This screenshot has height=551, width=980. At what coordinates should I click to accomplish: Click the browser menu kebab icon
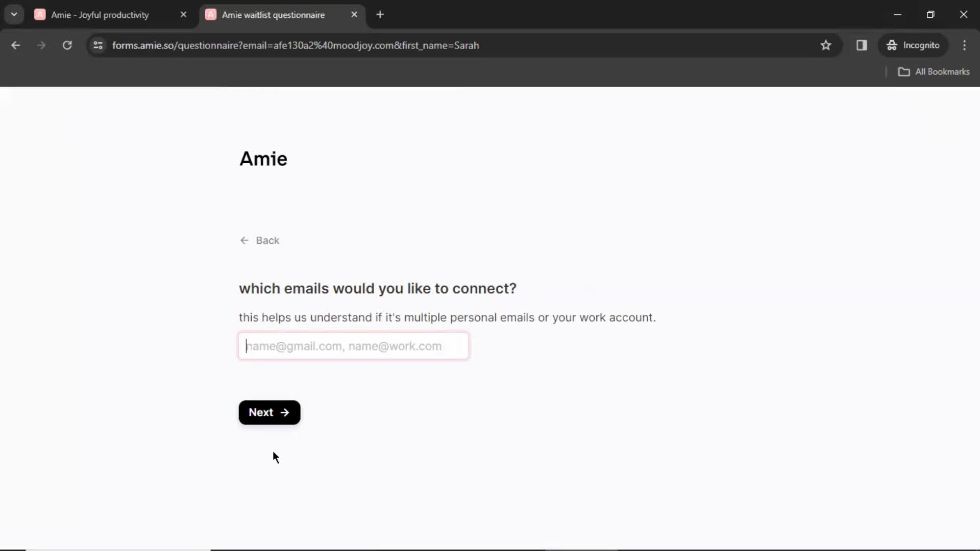[x=965, y=45]
